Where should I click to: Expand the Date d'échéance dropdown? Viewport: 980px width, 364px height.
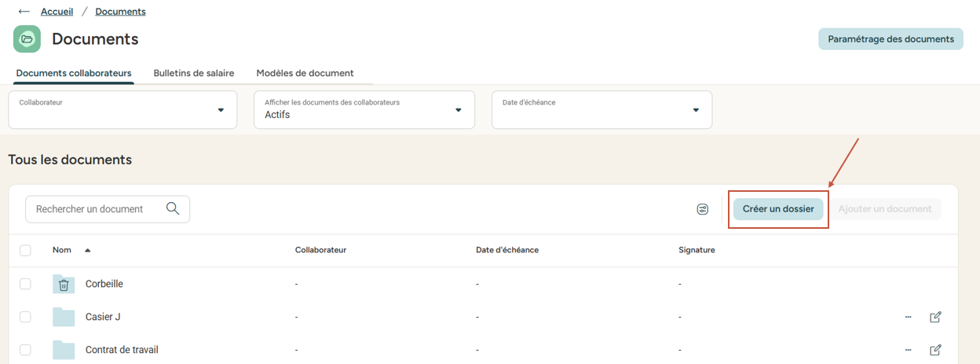[x=696, y=110]
